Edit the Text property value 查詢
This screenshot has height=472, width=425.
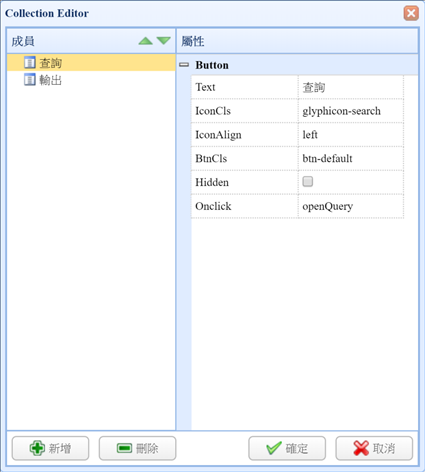[x=351, y=87]
